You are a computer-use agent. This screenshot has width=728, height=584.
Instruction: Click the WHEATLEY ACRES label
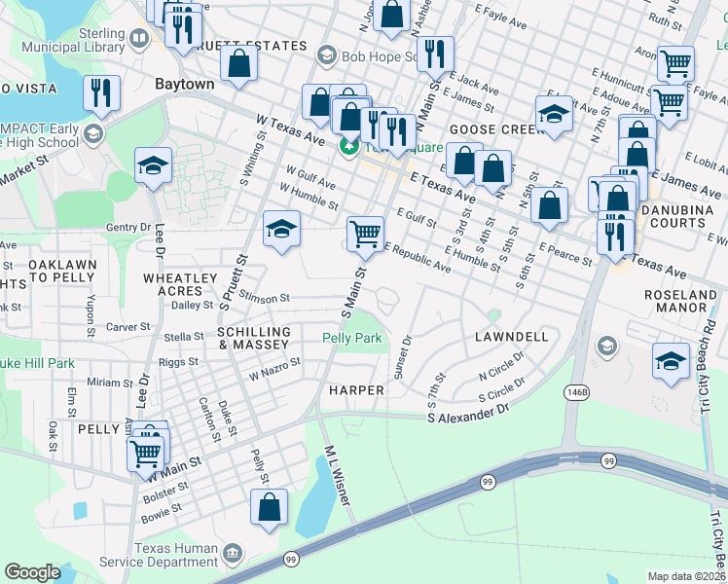coord(180,284)
